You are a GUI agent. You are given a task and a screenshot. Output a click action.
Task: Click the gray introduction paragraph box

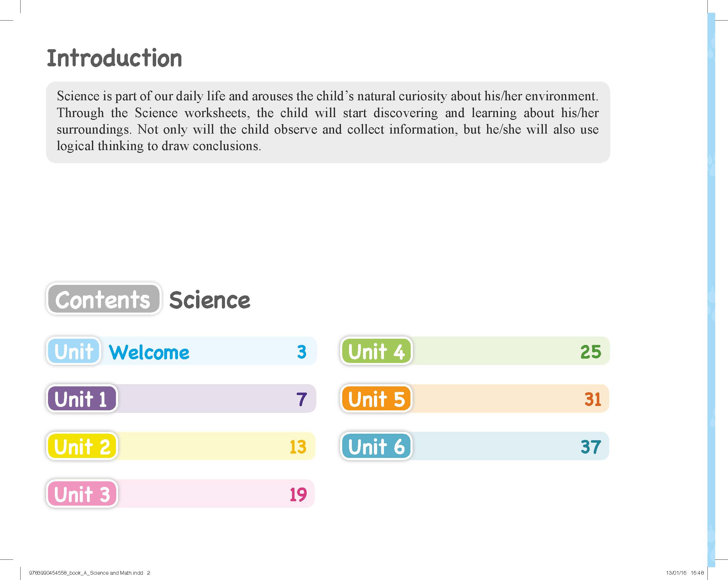click(x=328, y=122)
